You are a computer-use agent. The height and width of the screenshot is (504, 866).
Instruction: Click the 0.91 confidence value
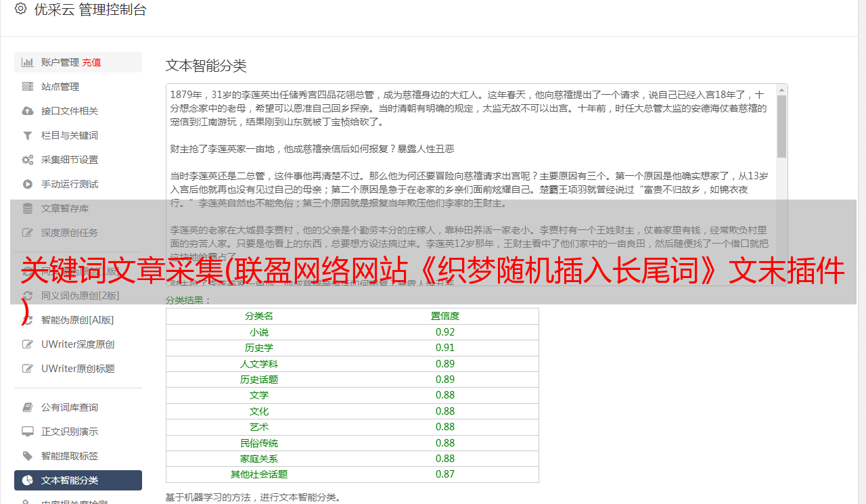pos(445,348)
